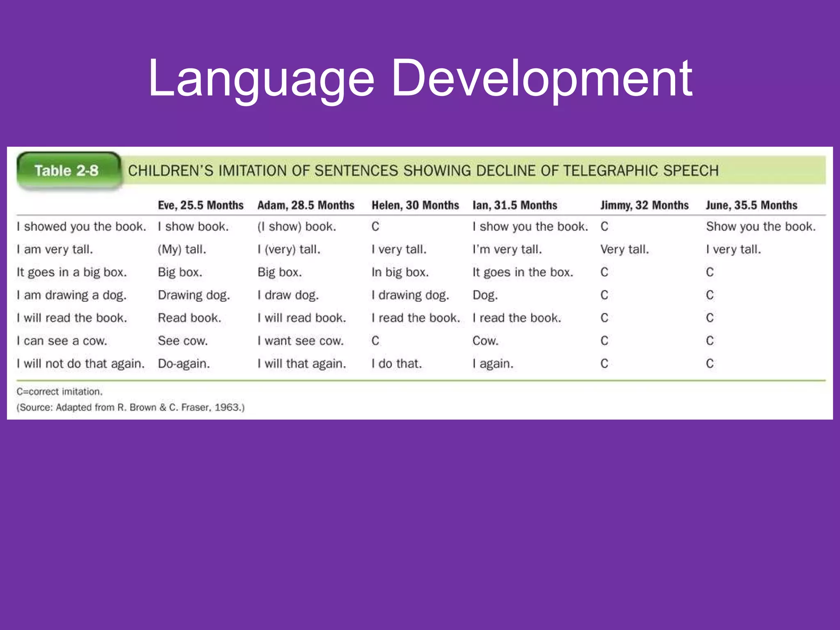
Task: Select sentence 'I will read the book.'
Action: [72, 318]
